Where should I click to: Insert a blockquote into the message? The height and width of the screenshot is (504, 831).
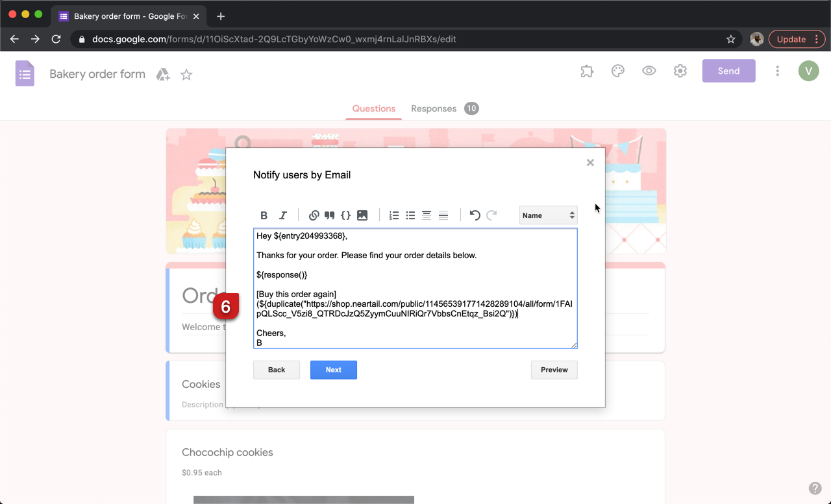pyautogui.click(x=329, y=215)
